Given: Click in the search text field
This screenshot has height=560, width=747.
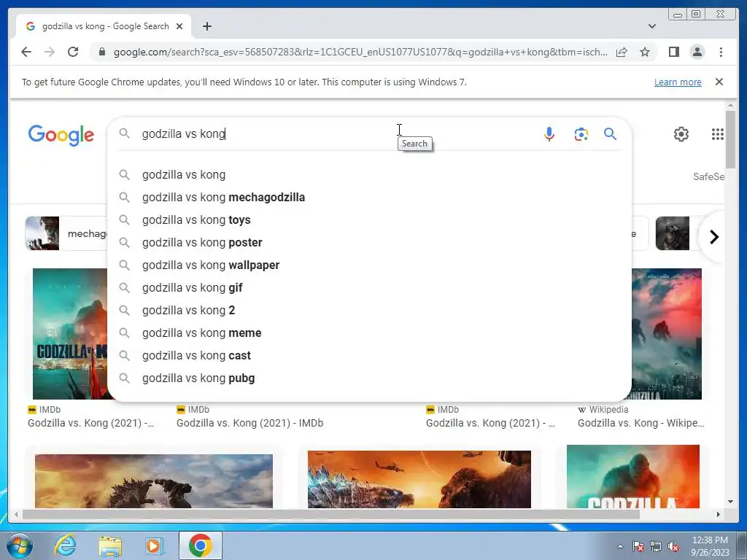Looking at the screenshot, I should [x=333, y=134].
